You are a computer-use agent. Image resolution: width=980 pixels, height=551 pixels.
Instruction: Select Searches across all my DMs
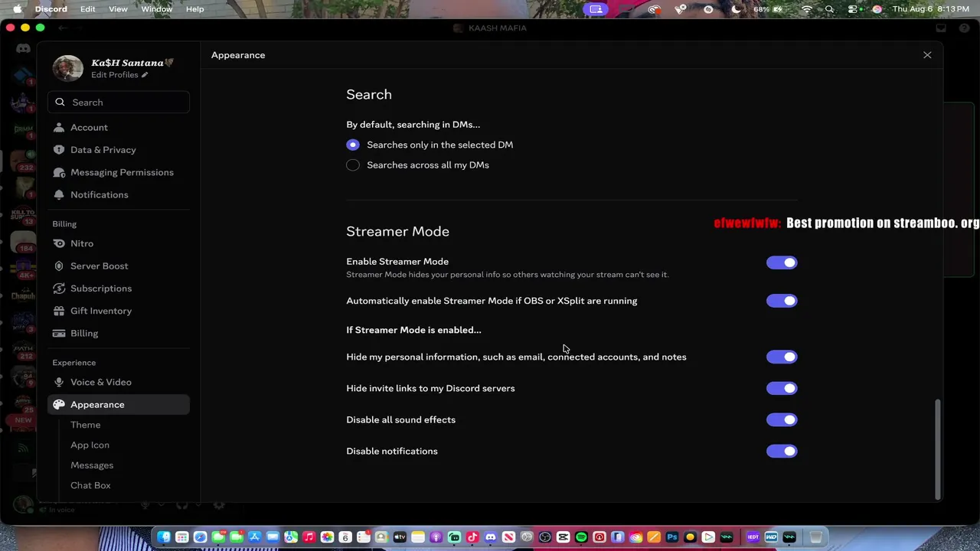click(353, 165)
